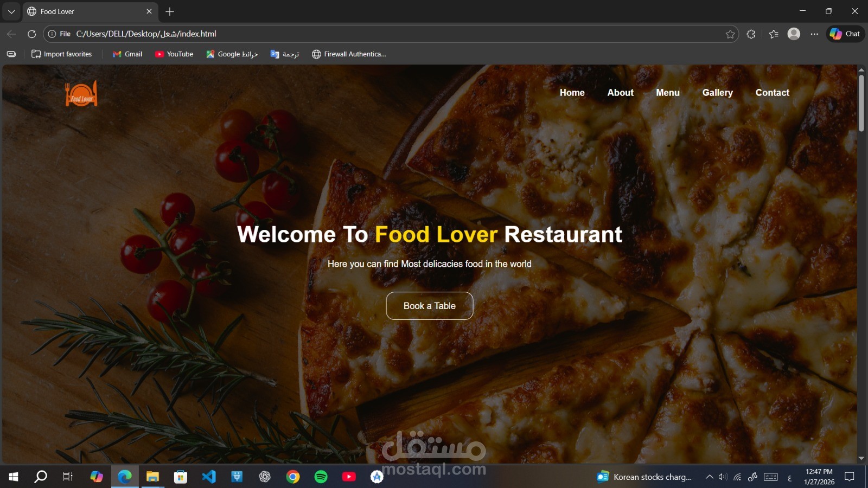The width and height of the screenshot is (868, 488).
Task: Open Microsoft Store from taskbar
Action: click(x=181, y=477)
